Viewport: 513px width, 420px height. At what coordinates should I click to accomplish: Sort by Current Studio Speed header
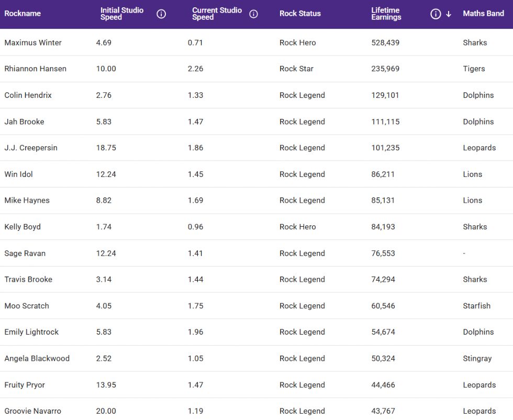(x=217, y=14)
